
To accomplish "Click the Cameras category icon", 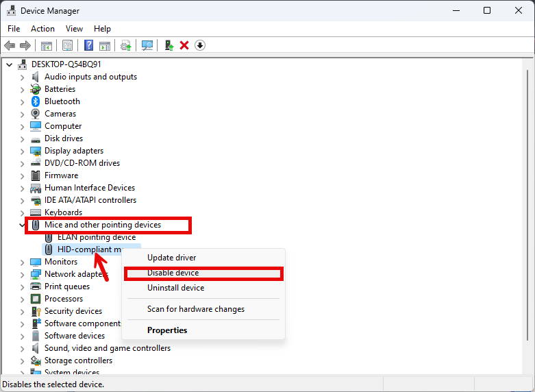I will click(36, 114).
